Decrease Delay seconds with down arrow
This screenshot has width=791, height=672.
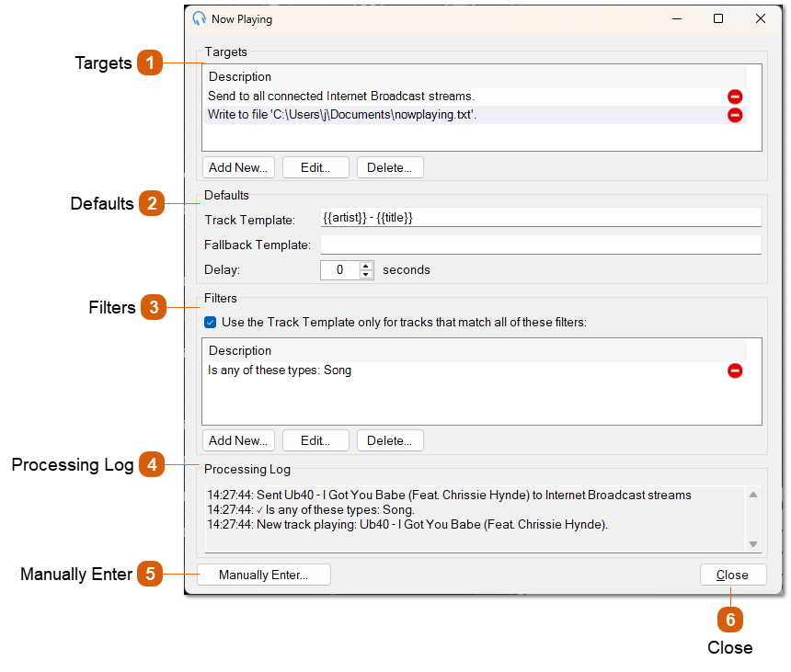[366, 274]
